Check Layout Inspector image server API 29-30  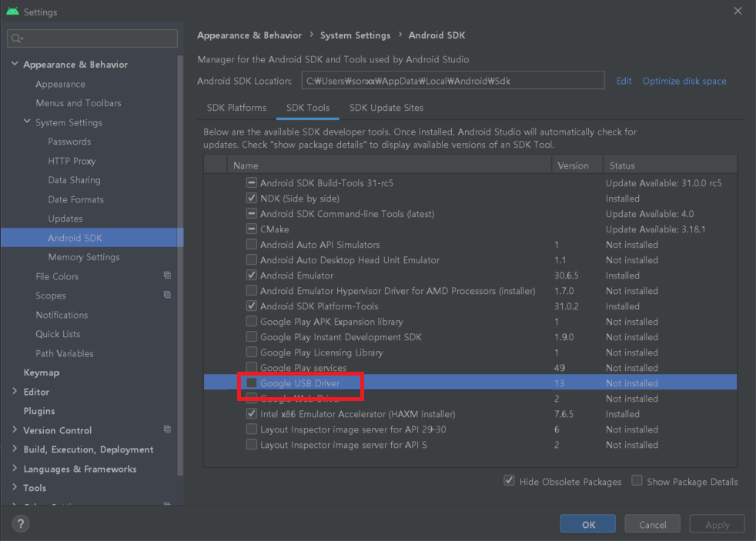pos(251,429)
